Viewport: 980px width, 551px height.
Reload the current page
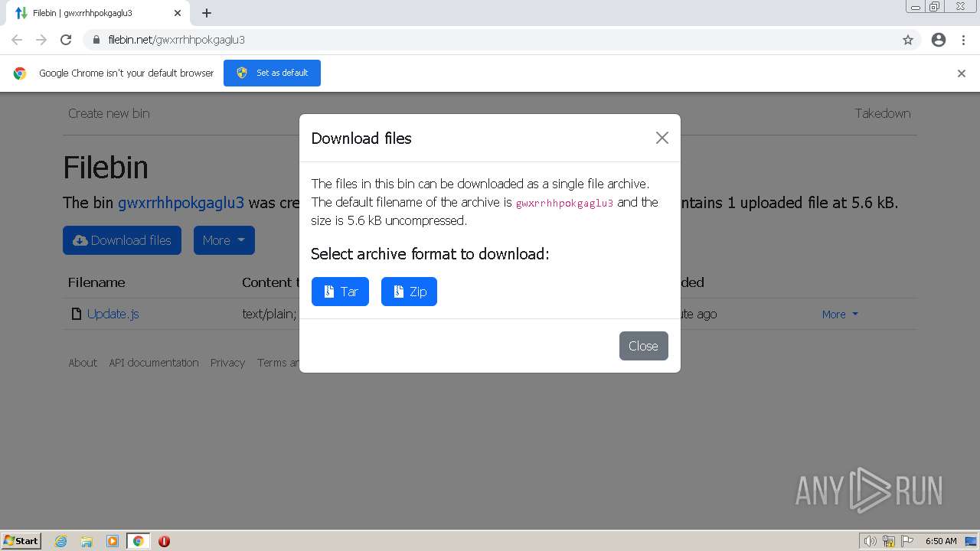click(66, 40)
